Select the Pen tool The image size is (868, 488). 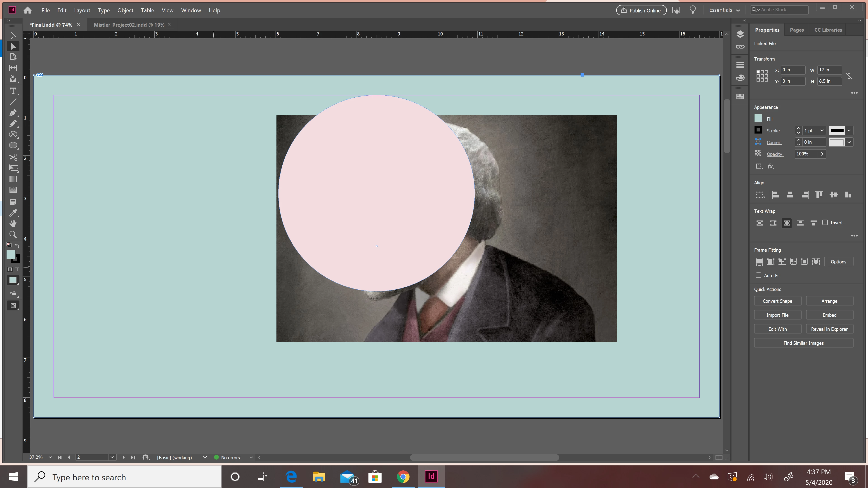[x=13, y=113]
